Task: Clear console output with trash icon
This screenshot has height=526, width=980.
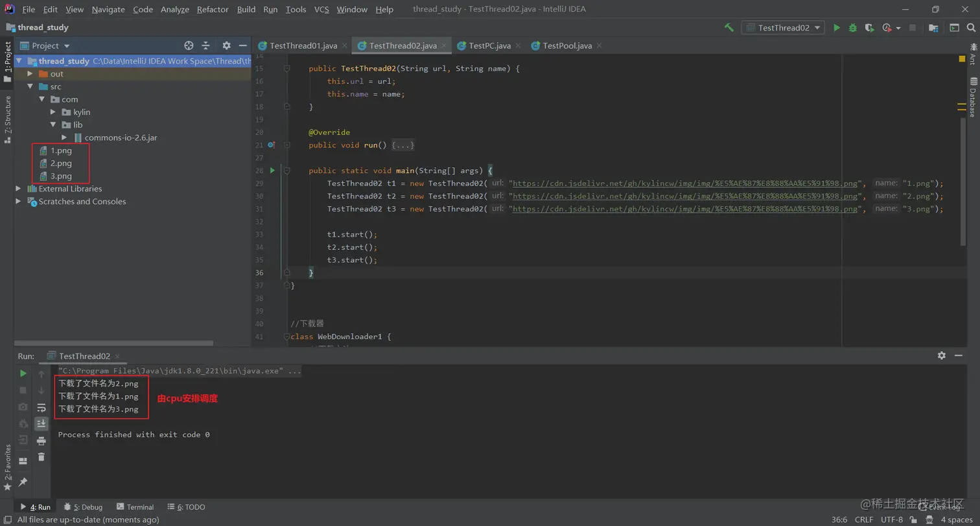Action: tap(41, 457)
